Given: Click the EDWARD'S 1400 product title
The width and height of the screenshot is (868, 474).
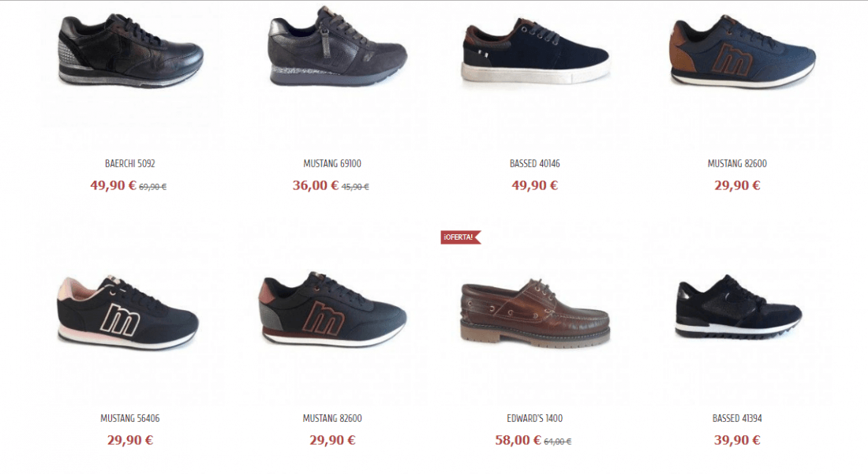Looking at the screenshot, I should point(535,419).
